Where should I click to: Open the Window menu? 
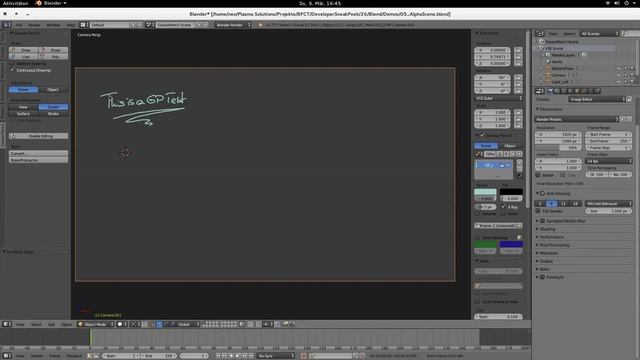click(53, 25)
